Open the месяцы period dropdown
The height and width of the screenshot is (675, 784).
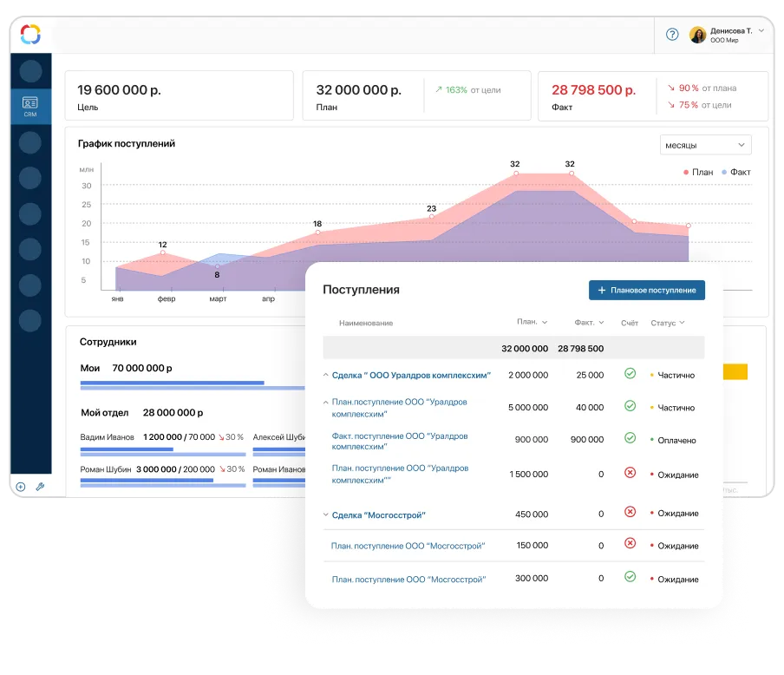coord(705,145)
